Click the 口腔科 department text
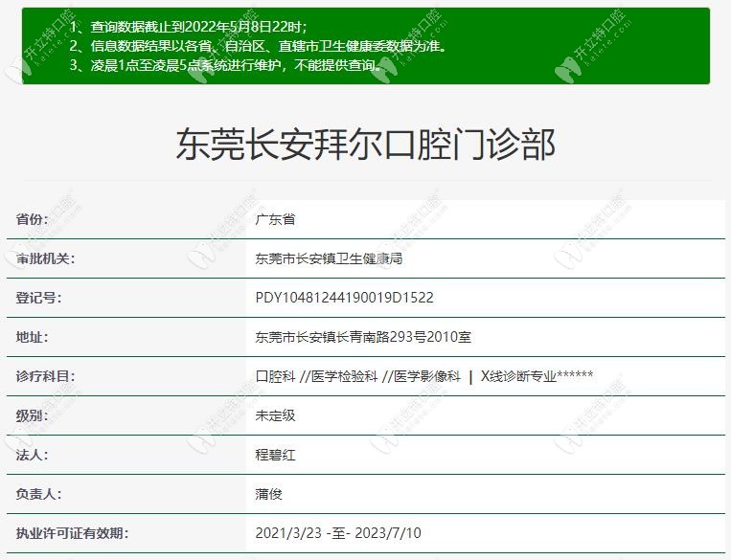Image resolution: width=731 pixels, height=560 pixels. click(275, 376)
